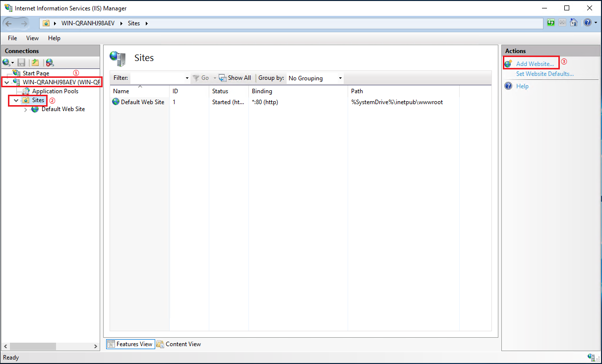Sort by the Name column header

click(x=139, y=91)
